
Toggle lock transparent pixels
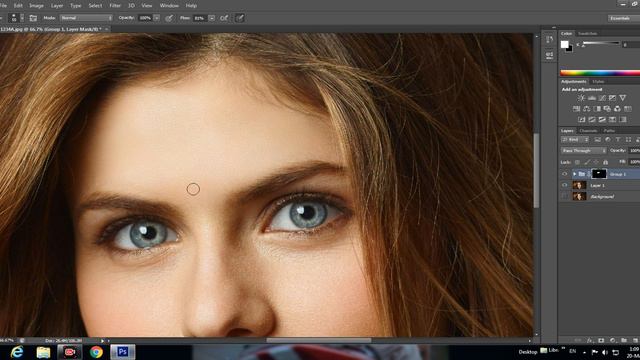click(577, 162)
